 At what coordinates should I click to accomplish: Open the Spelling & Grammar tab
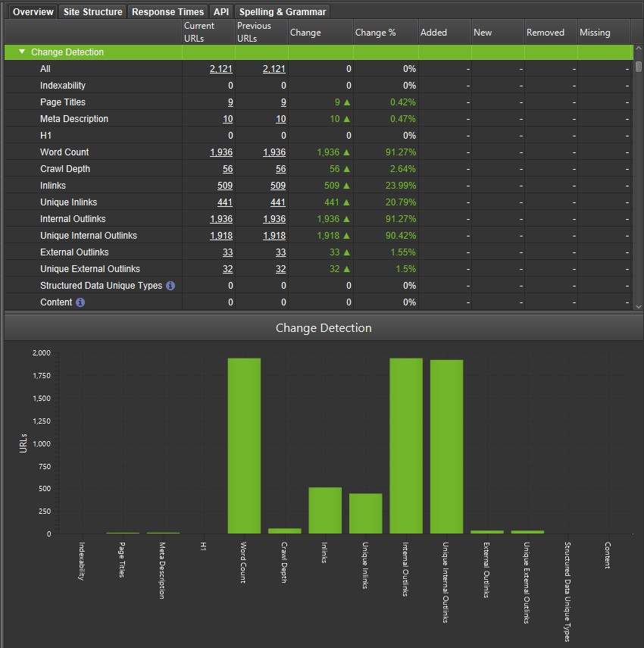(x=282, y=11)
